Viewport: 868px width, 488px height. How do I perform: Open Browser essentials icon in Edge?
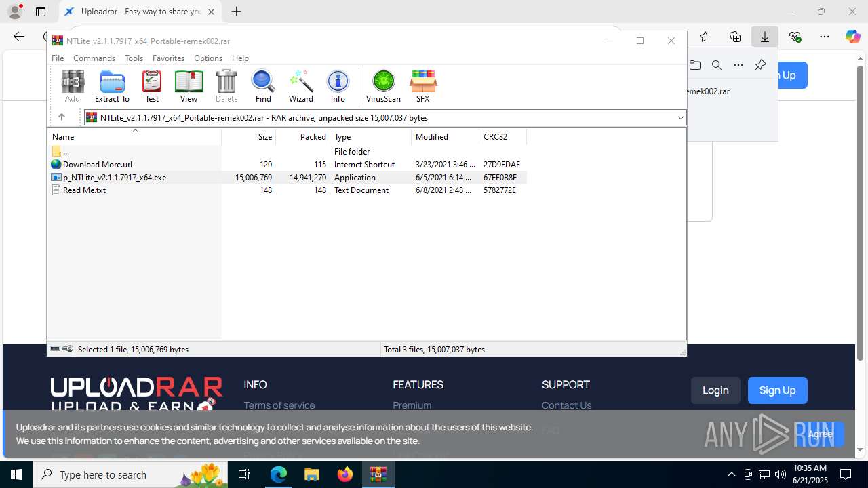(x=795, y=37)
